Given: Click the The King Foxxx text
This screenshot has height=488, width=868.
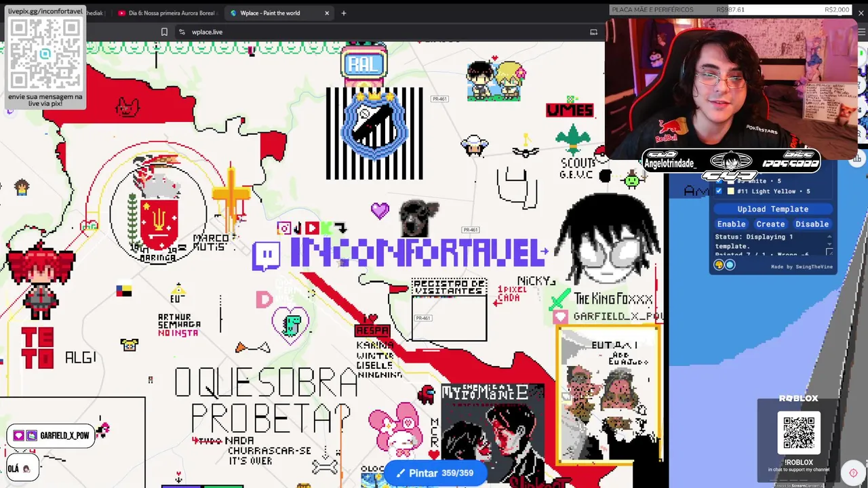Looking at the screenshot, I should 614,299.
